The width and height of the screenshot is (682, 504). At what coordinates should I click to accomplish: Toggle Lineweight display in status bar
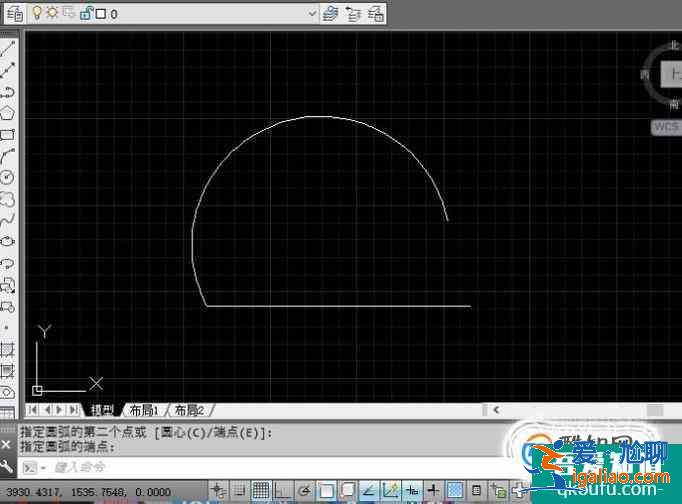tap(433, 491)
